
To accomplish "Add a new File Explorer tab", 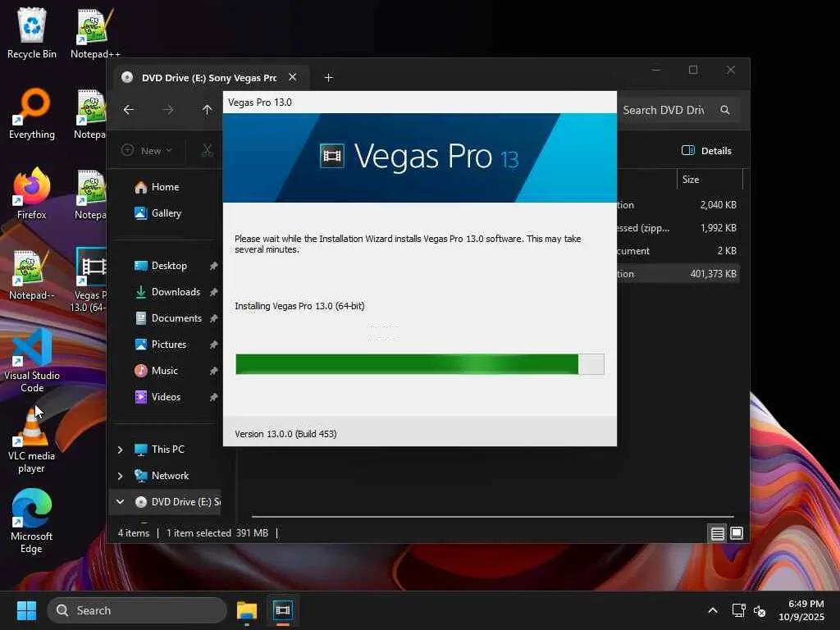I will tap(328, 78).
